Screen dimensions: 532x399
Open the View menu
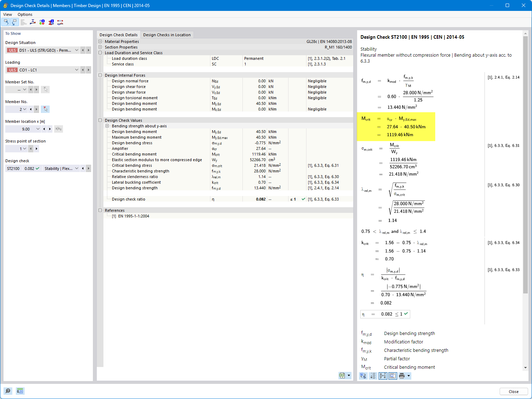(x=7, y=14)
